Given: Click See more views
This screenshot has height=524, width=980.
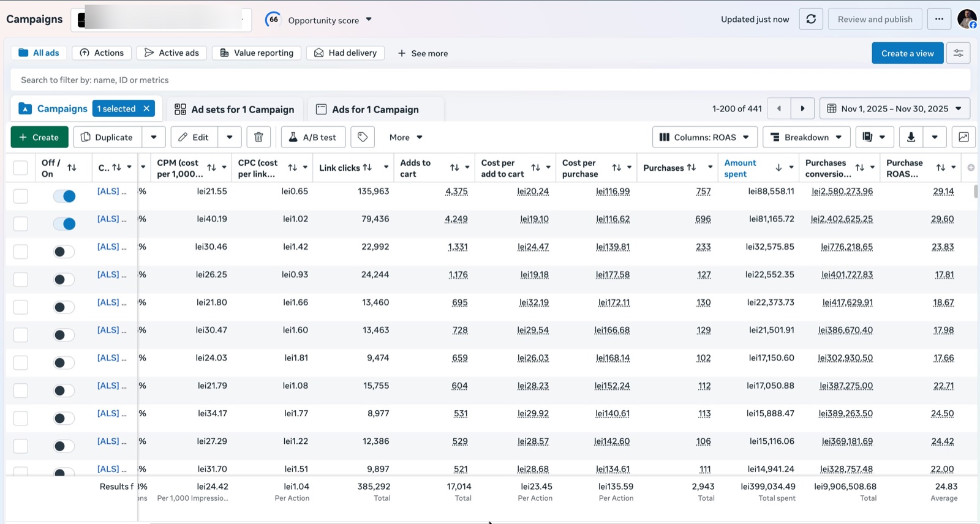Looking at the screenshot, I should [x=423, y=53].
